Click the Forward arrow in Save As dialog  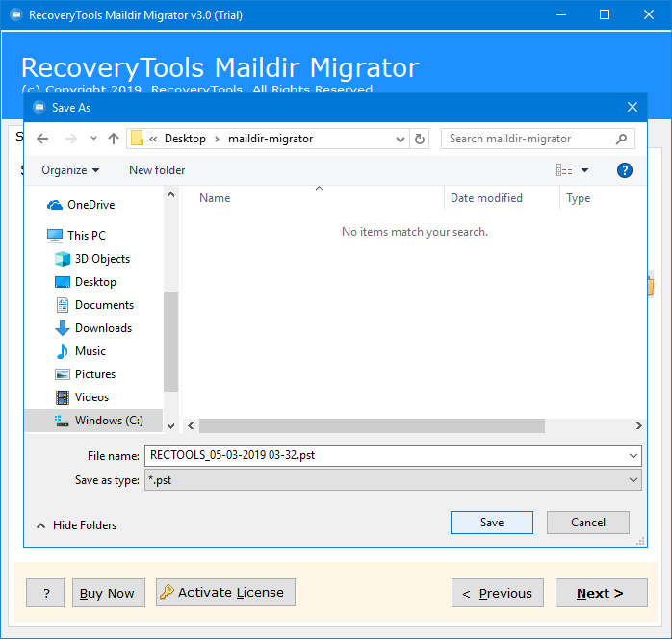[x=70, y=139]
